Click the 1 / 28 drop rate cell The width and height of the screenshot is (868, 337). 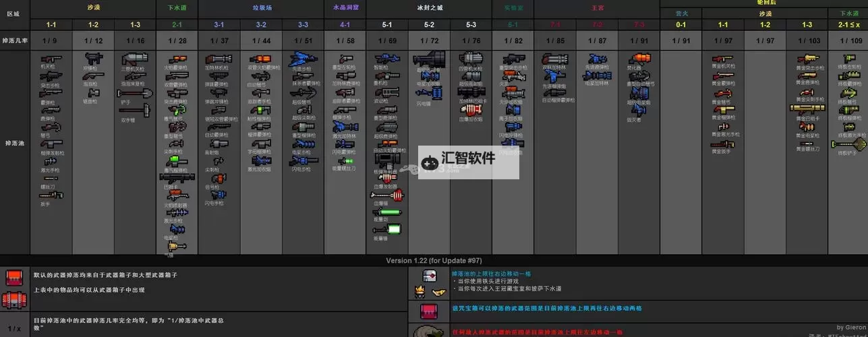(177, 41)
